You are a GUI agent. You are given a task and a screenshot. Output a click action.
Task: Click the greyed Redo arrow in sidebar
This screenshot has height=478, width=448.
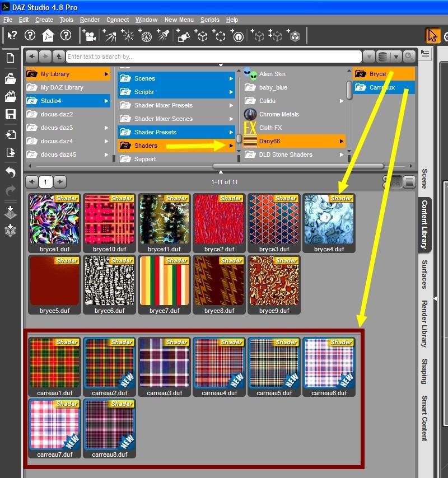[x=11, y=190]
